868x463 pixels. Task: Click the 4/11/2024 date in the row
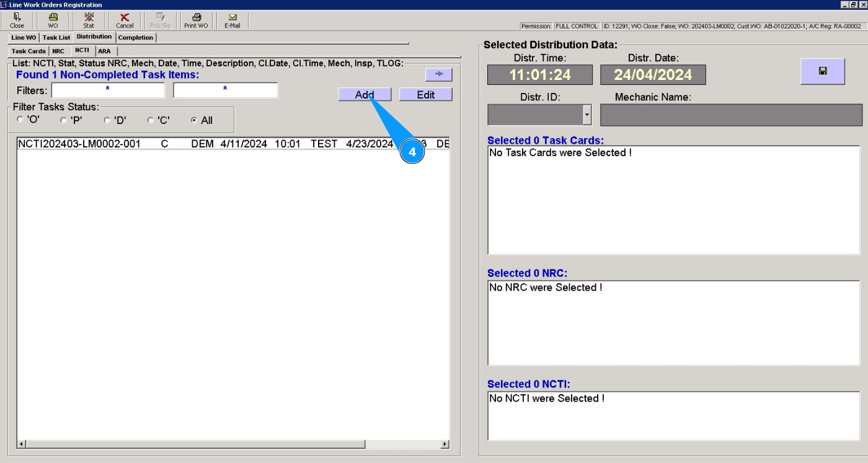click(244, 144)
